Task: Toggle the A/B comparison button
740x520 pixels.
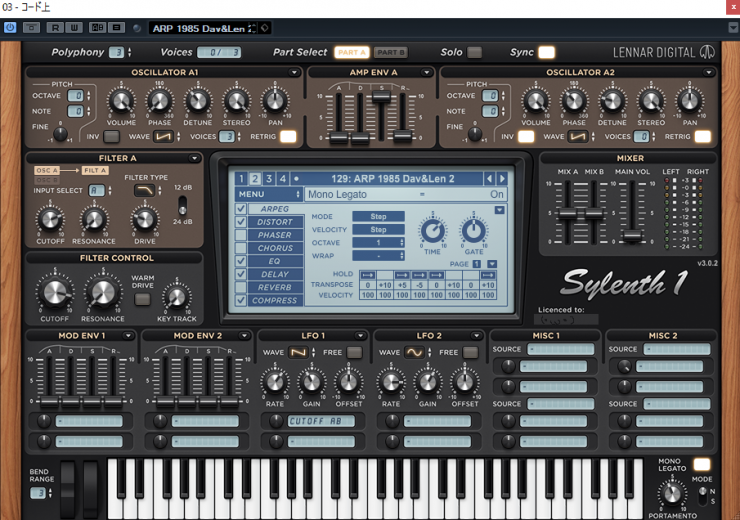Action: click(x=97, y=27)
